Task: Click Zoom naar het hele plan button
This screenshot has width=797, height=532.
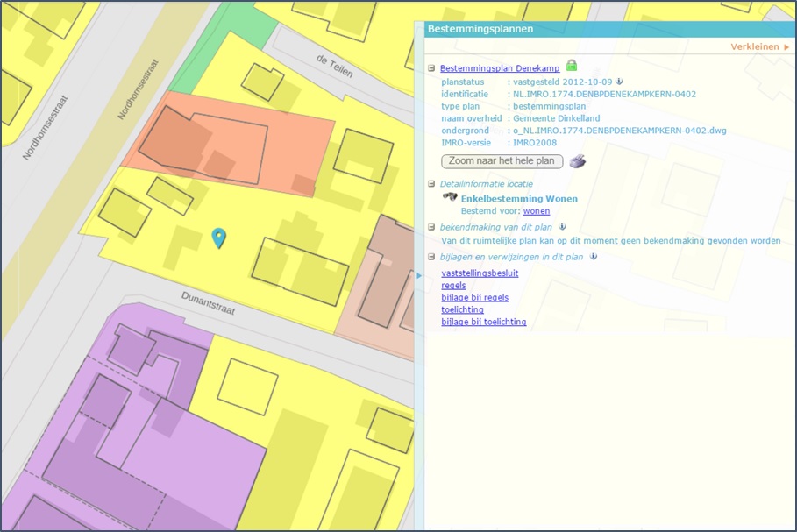Action: [502, 161]
